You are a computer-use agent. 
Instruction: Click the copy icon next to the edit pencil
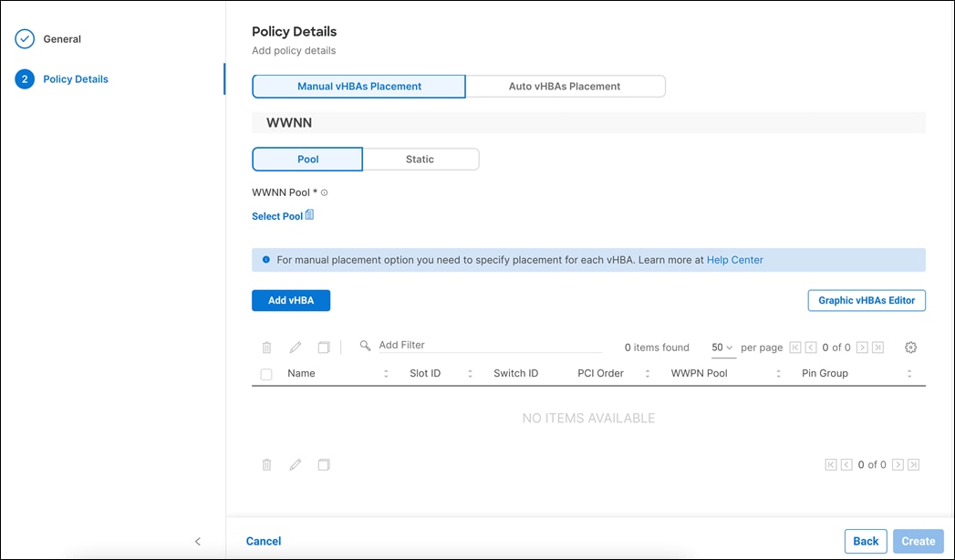(323, 347)
